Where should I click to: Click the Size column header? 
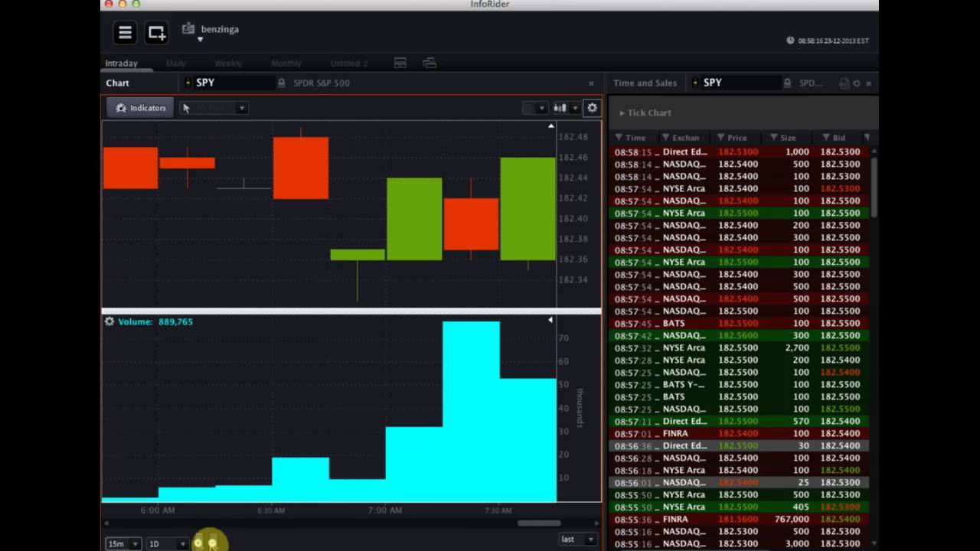788,138
